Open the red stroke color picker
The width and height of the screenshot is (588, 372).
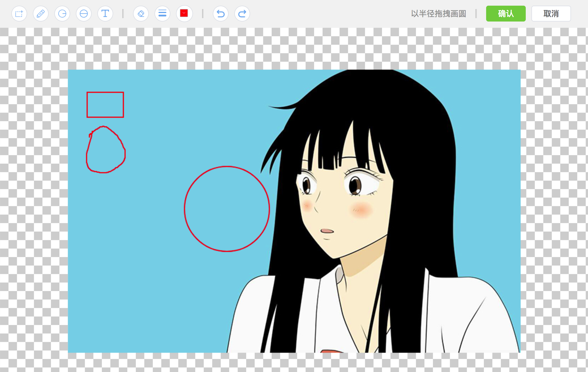click(184, 14)
